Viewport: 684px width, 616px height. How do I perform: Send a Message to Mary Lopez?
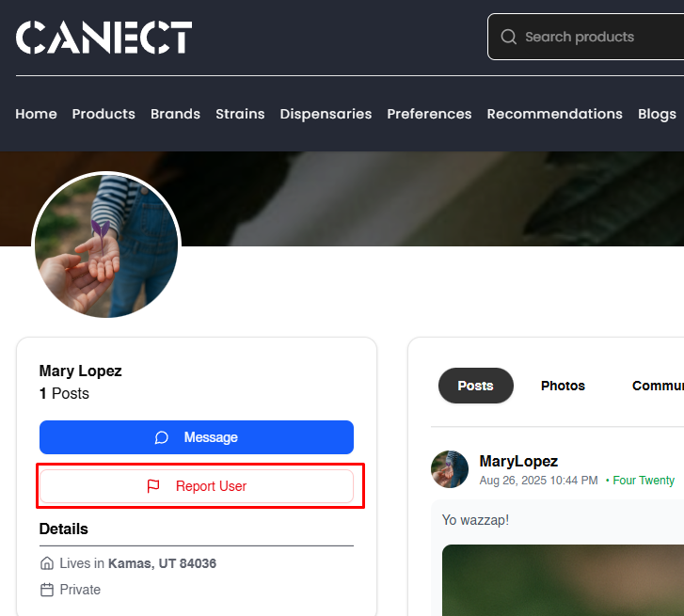(x=197, y=437)
